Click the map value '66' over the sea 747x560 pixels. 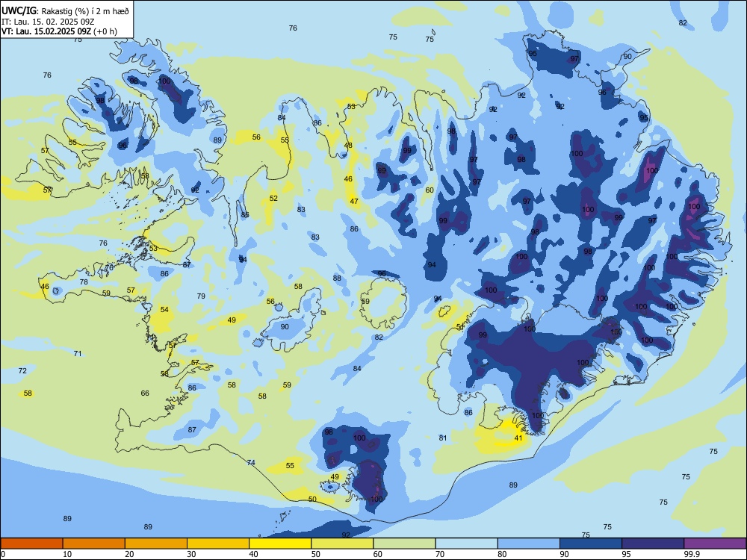(145, 393)
